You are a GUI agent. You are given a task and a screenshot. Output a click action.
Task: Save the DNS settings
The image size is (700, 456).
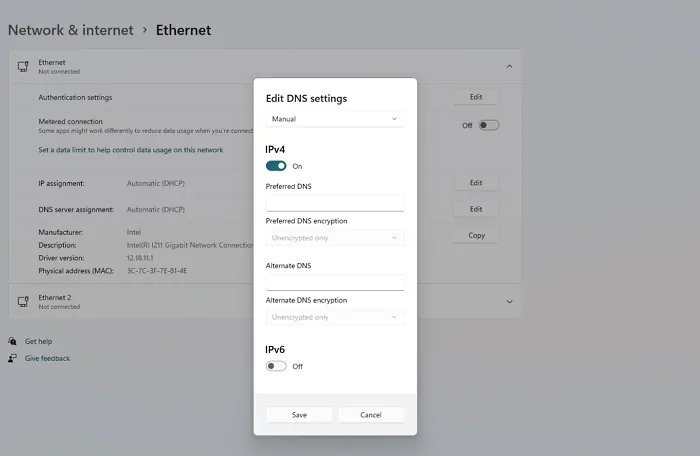(299, 414)
